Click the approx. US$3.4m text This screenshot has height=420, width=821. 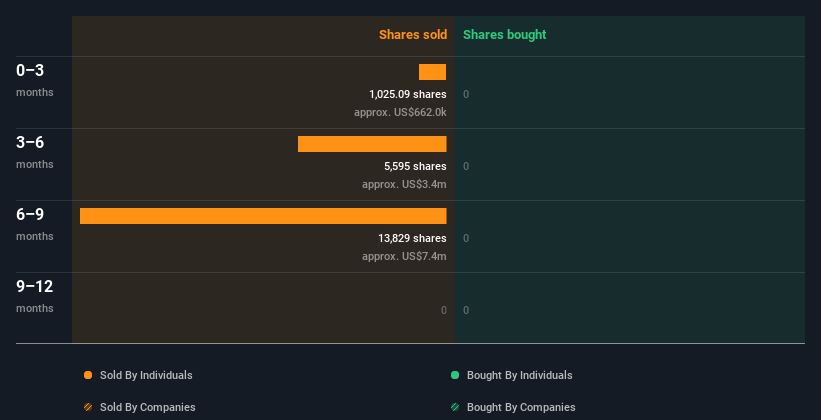(404, 184)
